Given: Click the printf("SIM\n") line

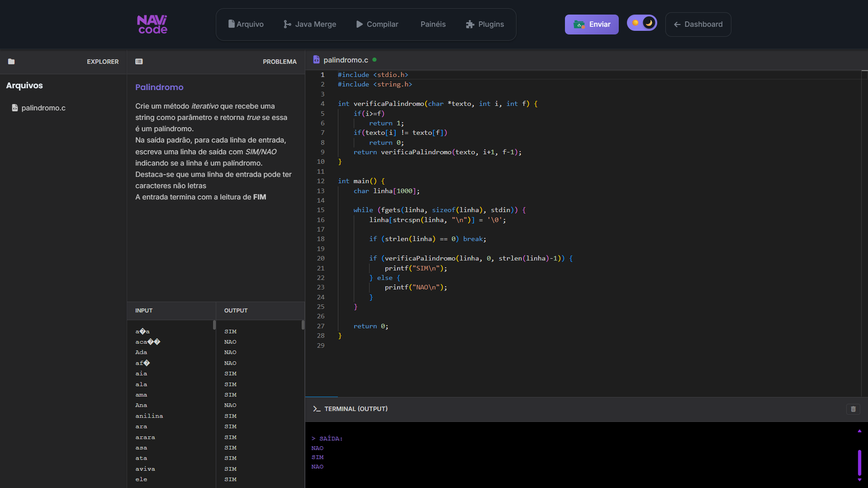Looking at the screenshot, I should 416,268.
